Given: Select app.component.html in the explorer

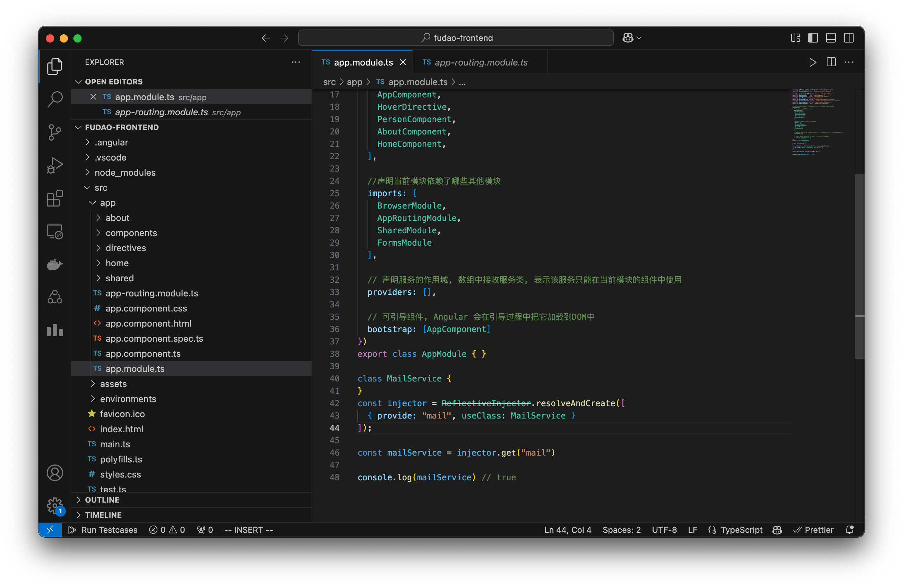Looking at the screenshot, I should click(x=148, y=323).
